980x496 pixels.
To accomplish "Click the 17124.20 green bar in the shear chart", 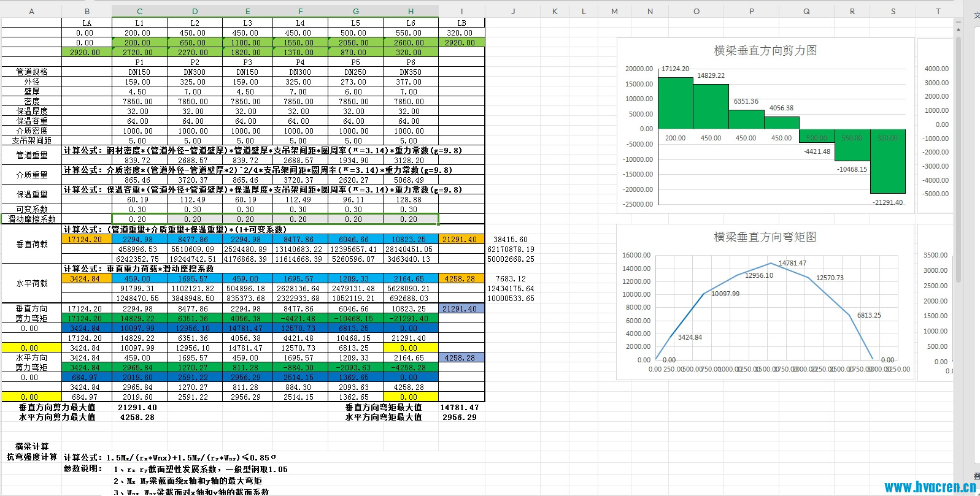I will [x=675, y=103].
